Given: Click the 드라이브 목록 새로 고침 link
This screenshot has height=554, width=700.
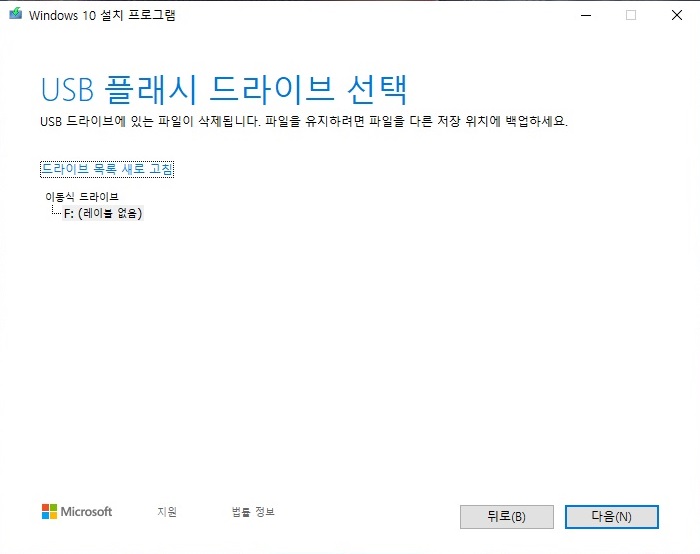Looking at the screenshot, I should (107, 169).
